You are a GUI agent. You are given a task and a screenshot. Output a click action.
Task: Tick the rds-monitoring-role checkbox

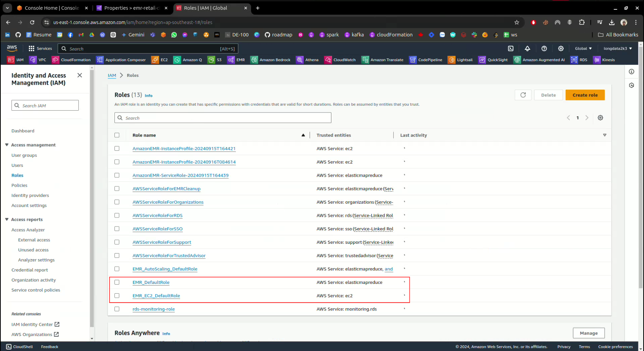point(117,309)
